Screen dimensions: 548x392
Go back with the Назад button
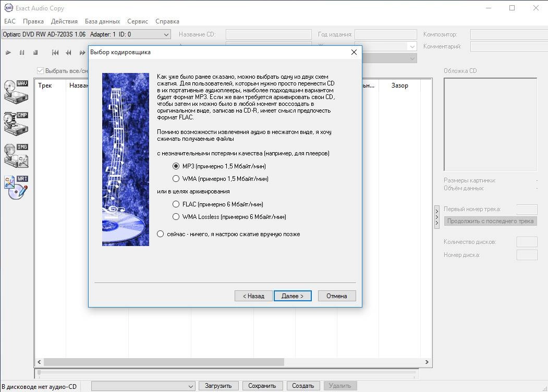coord(253,296)
